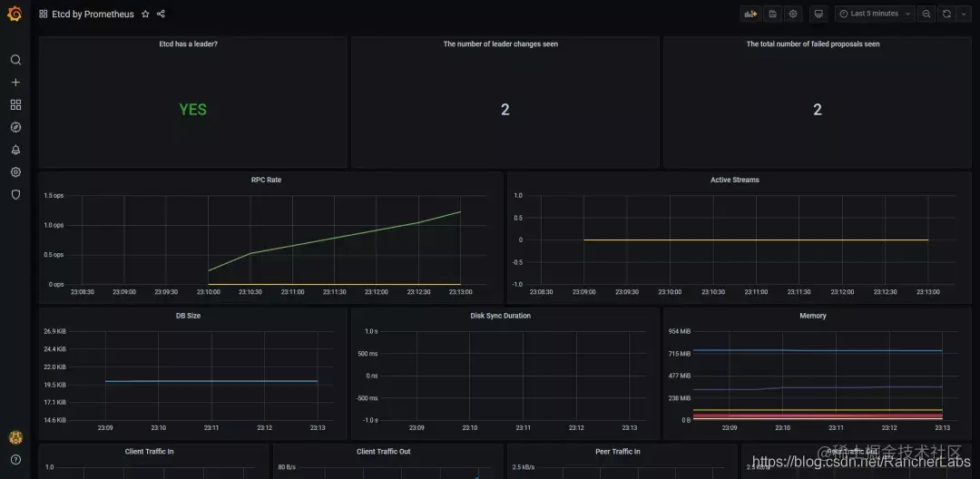The height and width of the screenshot is (479, 980).
Task: Click the blue DB Size line
Action: pos(211,381)
